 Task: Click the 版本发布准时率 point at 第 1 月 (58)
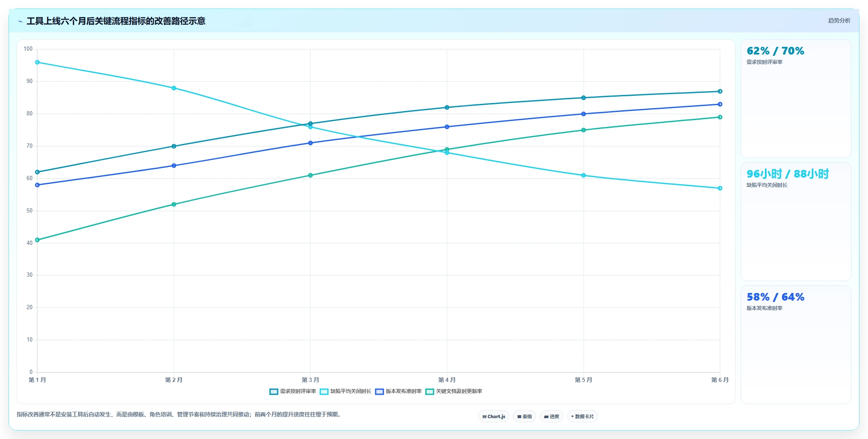[37, 185]
